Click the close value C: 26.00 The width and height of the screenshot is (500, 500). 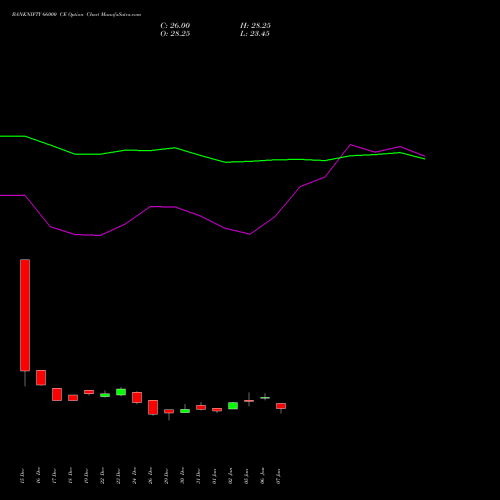(x=175, y=26)
